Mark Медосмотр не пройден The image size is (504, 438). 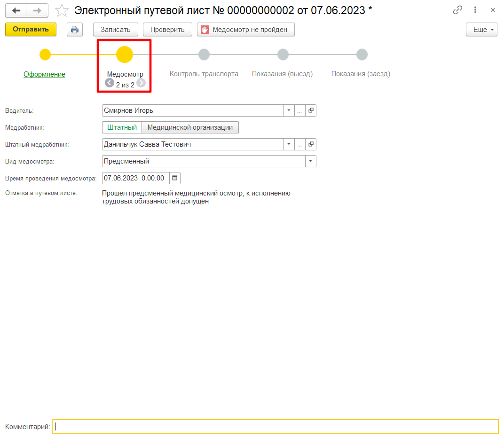point(246,30)
